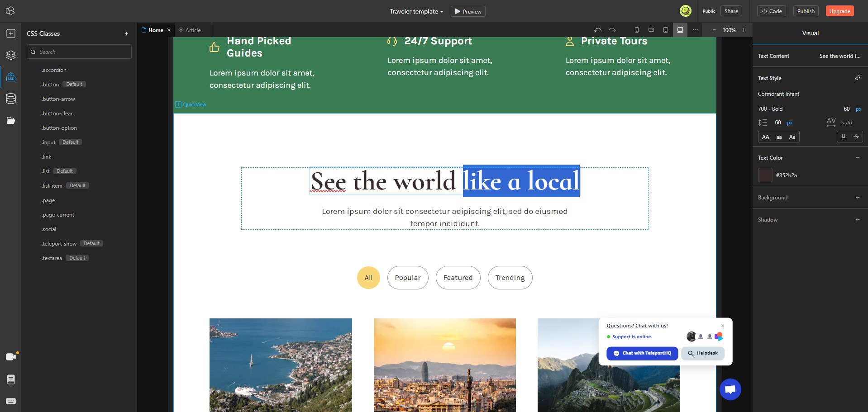Open the video tutorials camera icon
Screen dimensions: 868x412
tap(11, 357)
